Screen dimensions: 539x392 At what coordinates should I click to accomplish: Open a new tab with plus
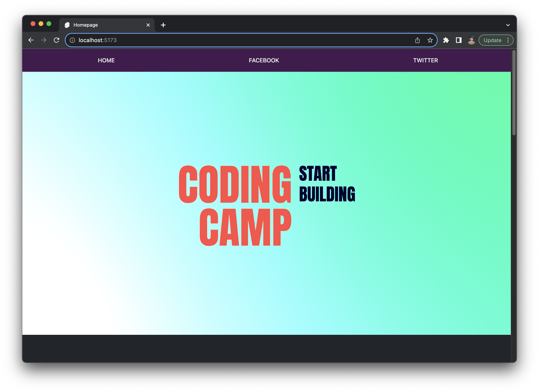(x=163, y=25)
